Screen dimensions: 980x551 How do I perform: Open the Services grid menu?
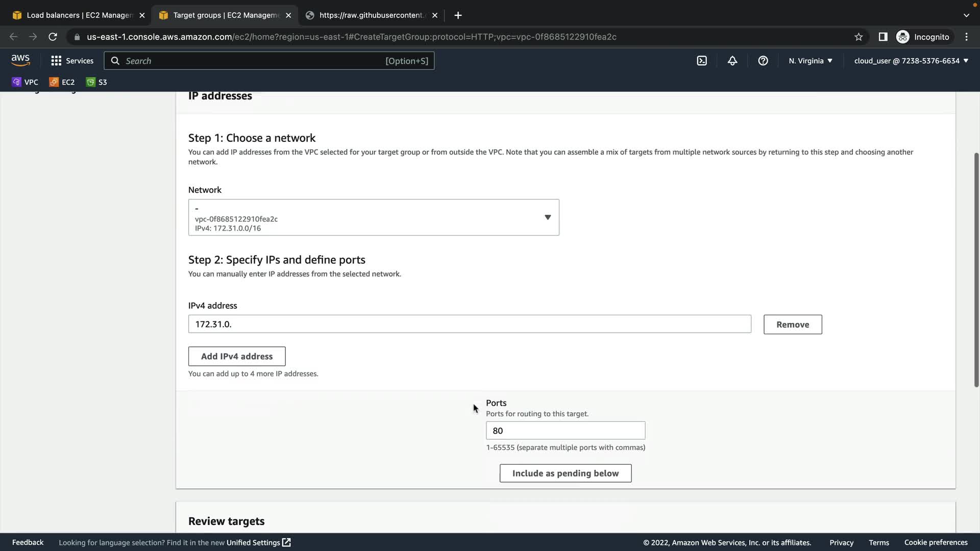click(x=72, y=61)
